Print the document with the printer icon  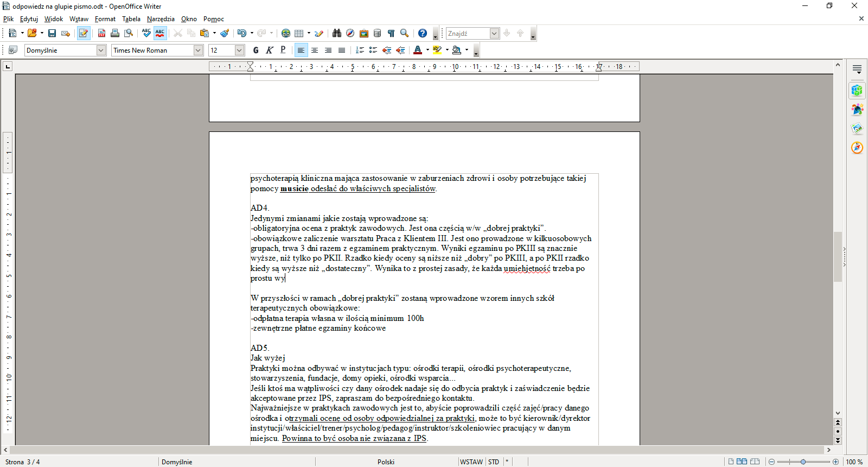[x=115, y=33]
